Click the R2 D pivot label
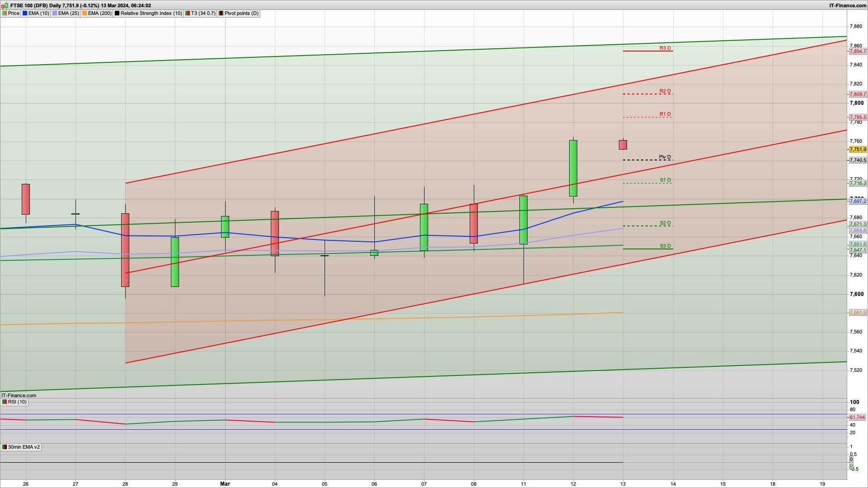 (665, 91)
